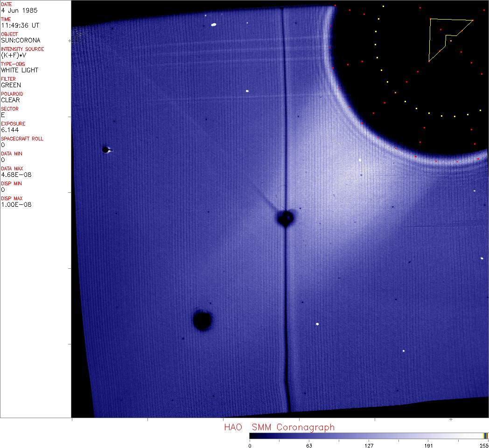
Task: Select the (K+F)*V intensity source text
Action: coord(16,55)
